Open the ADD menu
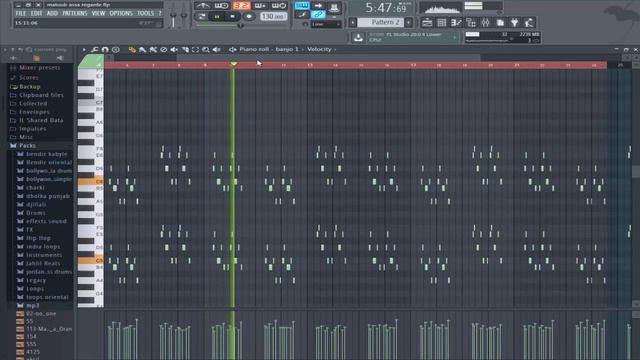The height and width of the screenshot is (360, 640). click(x=52, y=13)
